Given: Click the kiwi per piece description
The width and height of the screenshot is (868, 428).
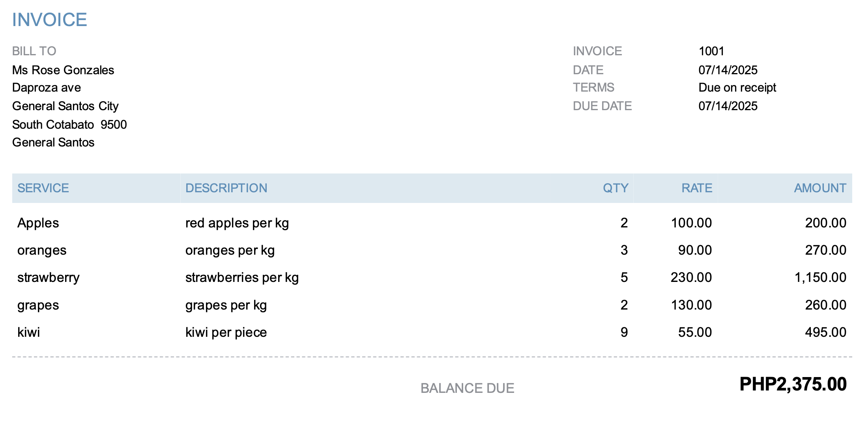Looking at the screenshot, I should pos(226,332).
